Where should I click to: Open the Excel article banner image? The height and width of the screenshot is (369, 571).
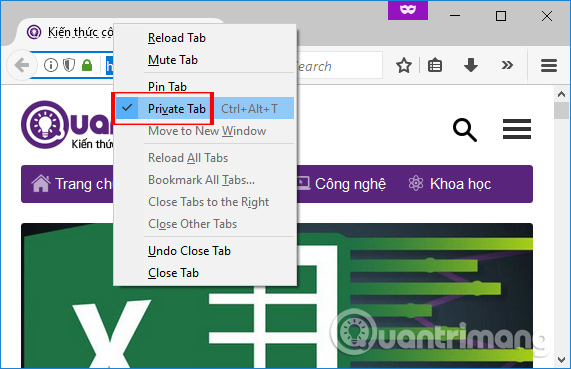coord(277,296)
